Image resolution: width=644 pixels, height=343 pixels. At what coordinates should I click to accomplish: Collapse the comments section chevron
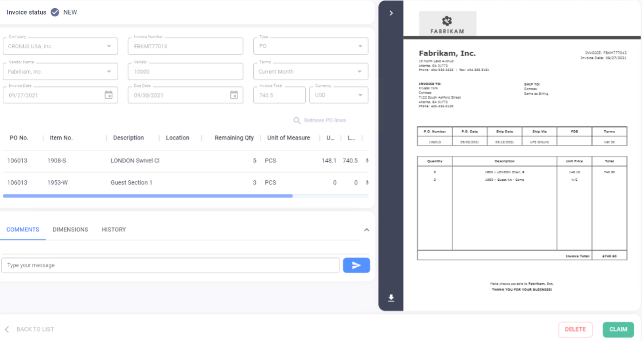(366, 230)
